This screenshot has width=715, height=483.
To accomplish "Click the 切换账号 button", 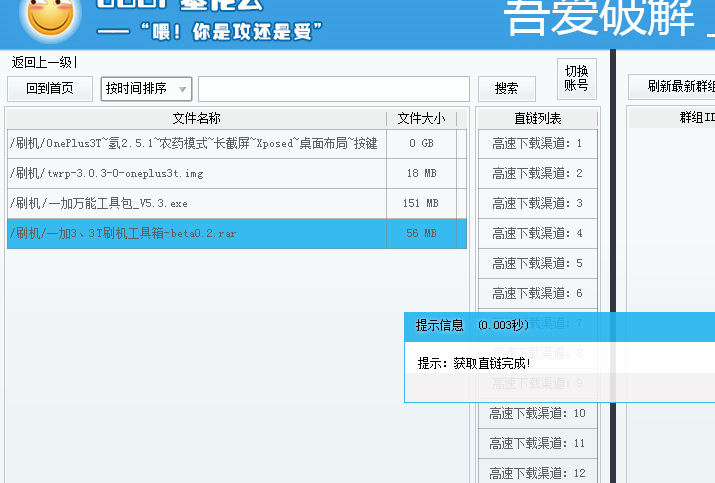I will (x=576, y=78).
